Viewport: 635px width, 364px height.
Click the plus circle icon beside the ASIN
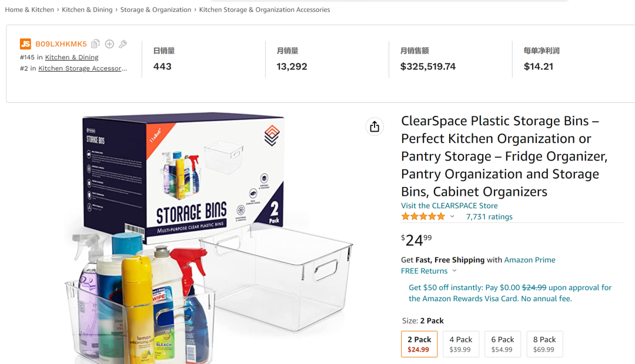(109, 44)
